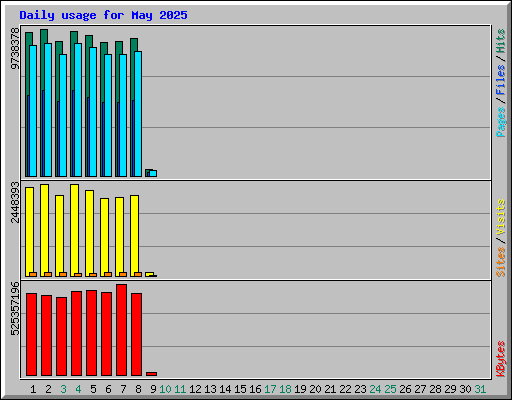Click the red KBytes bar for day 5
The width and height of the screenshot is (512, 400).
91,333
